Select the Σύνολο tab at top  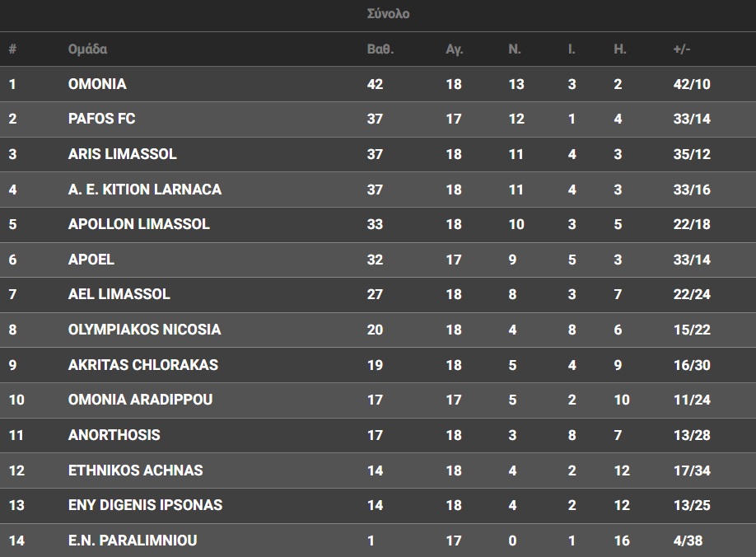pyautogui.click(x=388, y=14)
